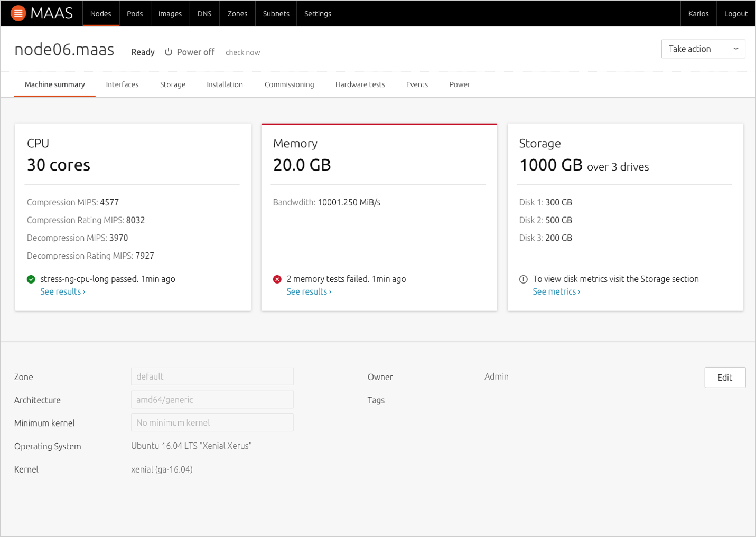Screen dimensions: 756x537
Task: Switch to the Events tab
Action: 417,84
